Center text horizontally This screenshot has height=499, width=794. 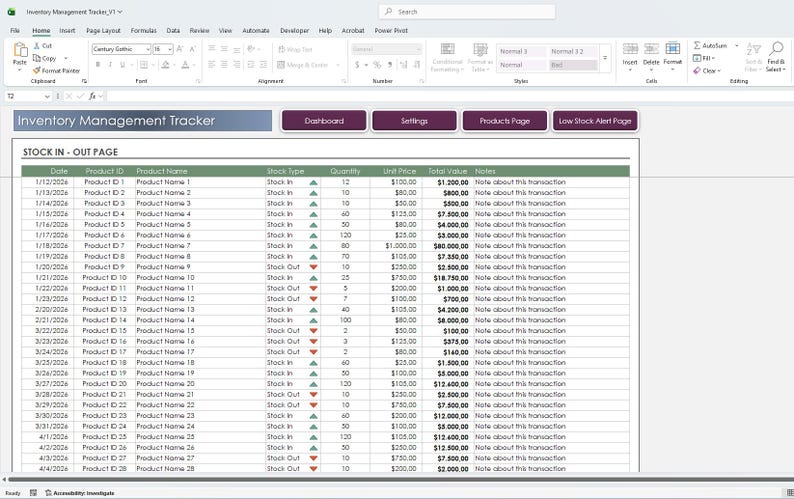coord(224,65)
